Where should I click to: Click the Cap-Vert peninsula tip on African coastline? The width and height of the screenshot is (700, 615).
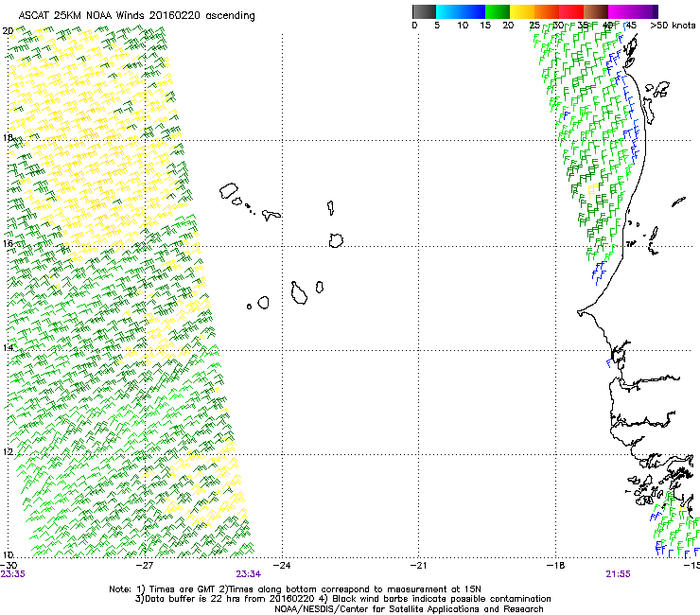pyautogui.click(x=580, y=312)
